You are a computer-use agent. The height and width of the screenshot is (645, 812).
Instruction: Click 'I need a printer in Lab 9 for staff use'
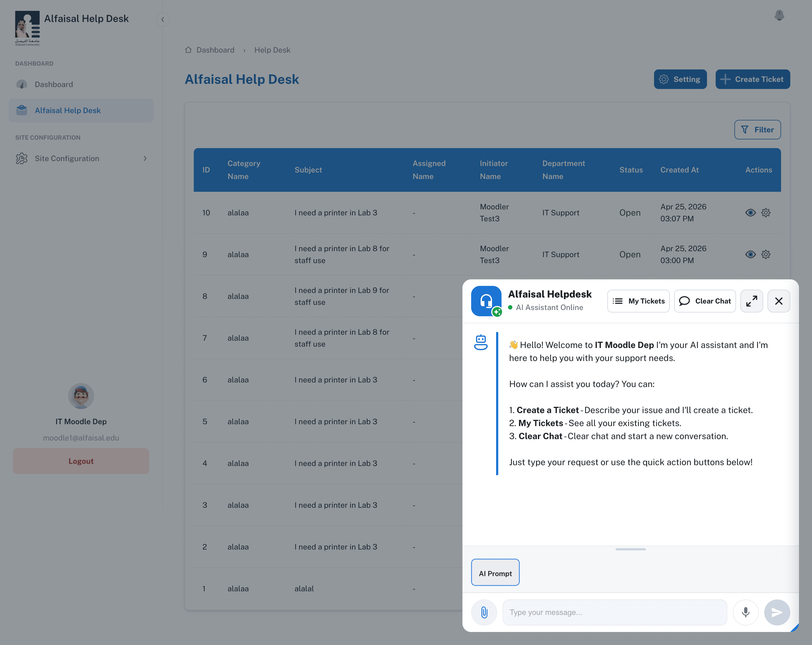tap(342, 296)
